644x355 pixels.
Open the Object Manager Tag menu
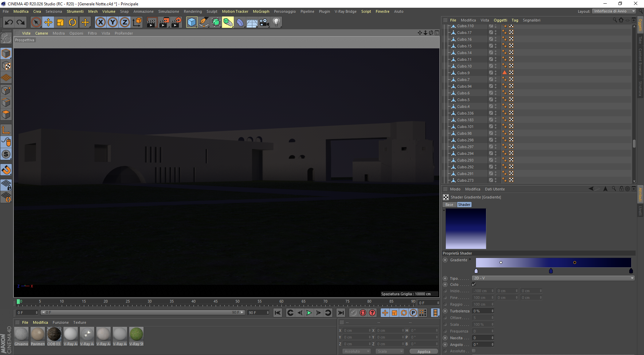(x=515, y=20)
